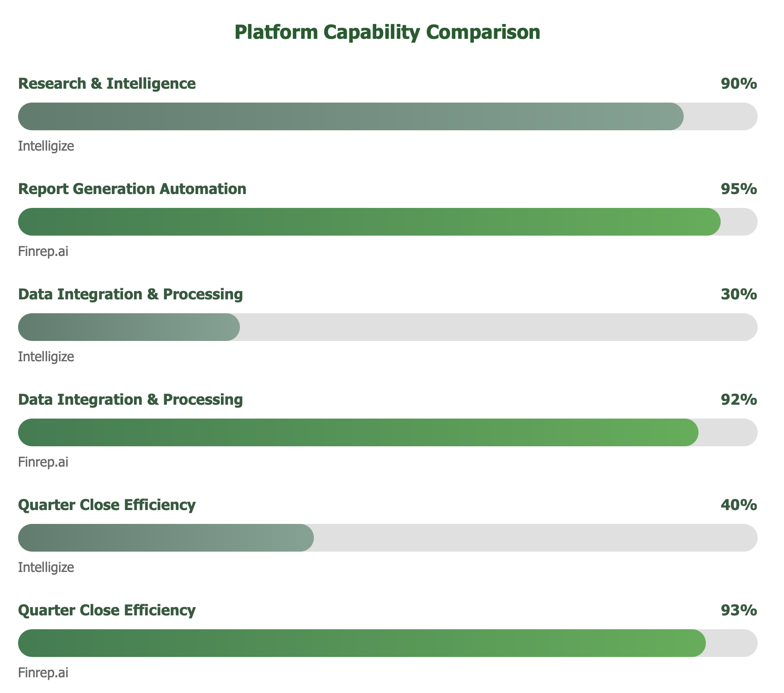Click the Research & Intelligence heading
This screenshot has height=693, width=784.
pos(107,84)
